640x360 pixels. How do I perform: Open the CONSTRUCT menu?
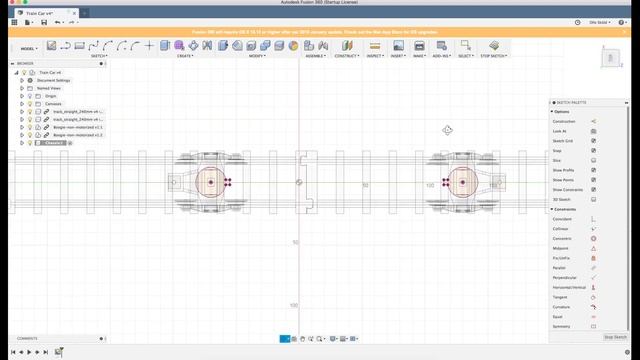(x=347, y=56)
